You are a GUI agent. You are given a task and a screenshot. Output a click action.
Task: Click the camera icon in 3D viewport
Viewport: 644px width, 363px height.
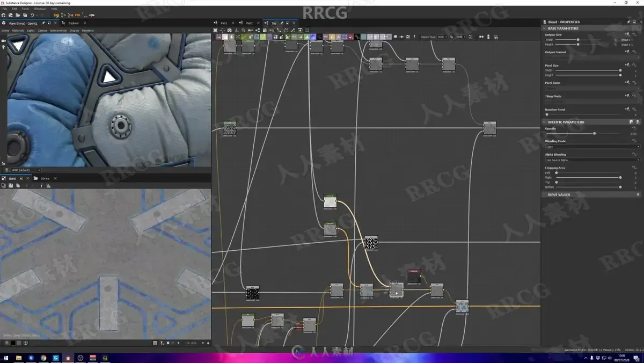[x=4, y=41]
